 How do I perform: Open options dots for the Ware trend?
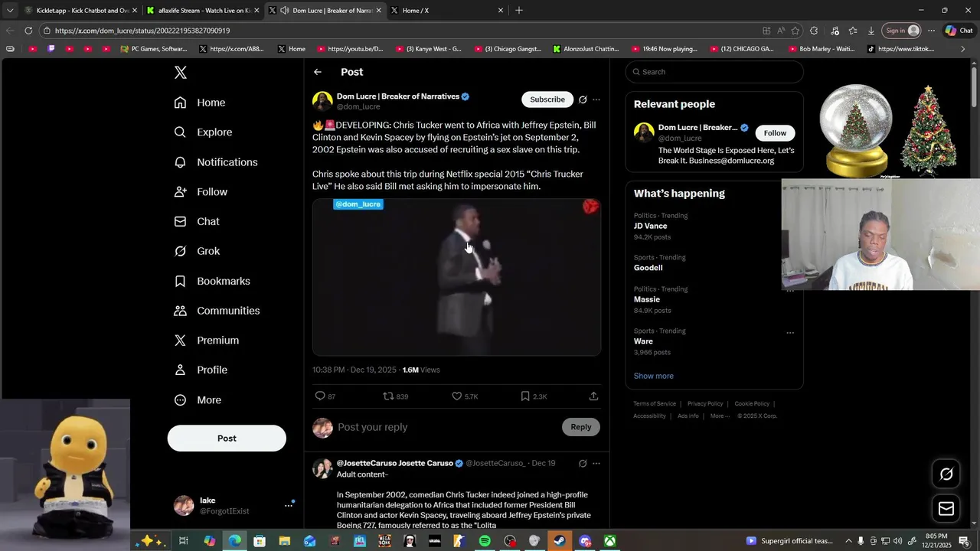click(x=790, y=333)
